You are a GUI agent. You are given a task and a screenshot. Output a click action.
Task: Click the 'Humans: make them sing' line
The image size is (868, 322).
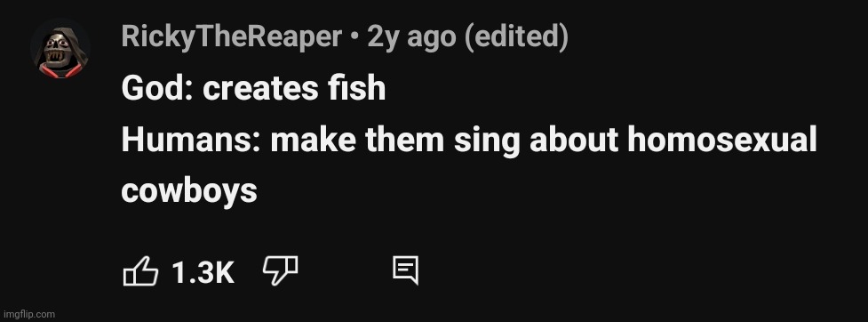coord(469,140)
